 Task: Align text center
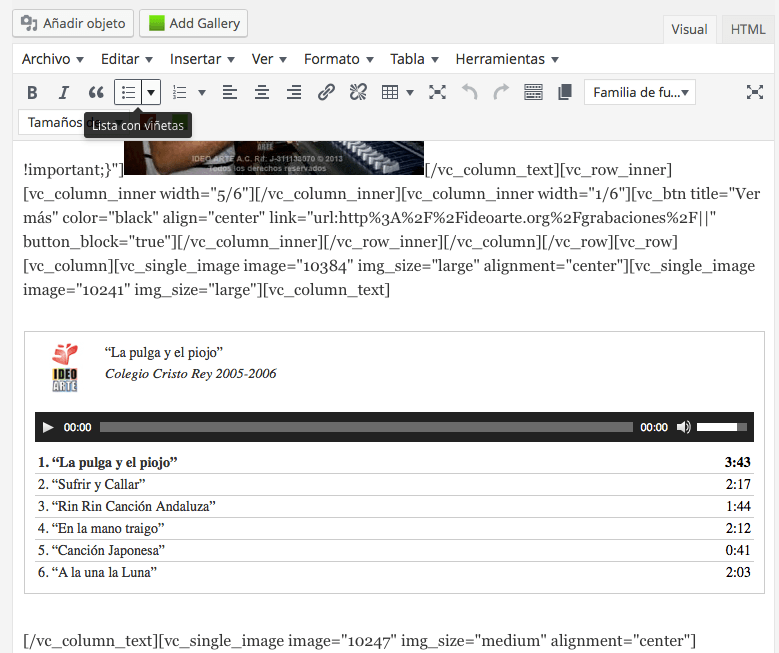262,92
